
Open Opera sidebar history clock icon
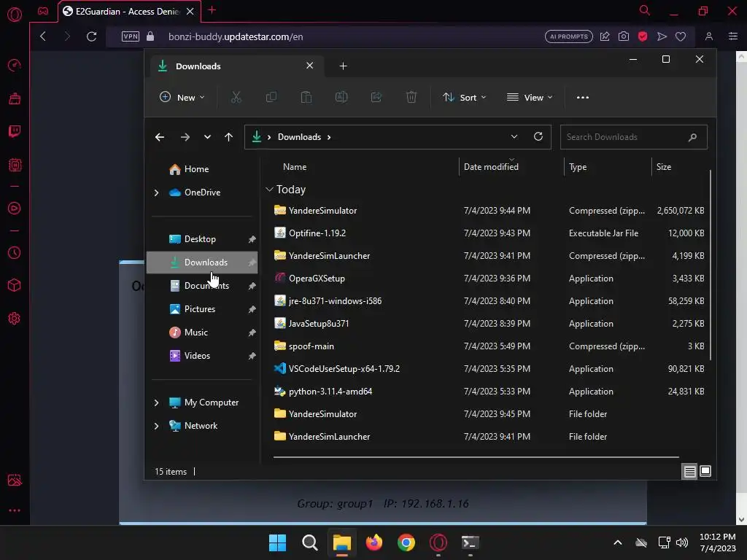15,253
